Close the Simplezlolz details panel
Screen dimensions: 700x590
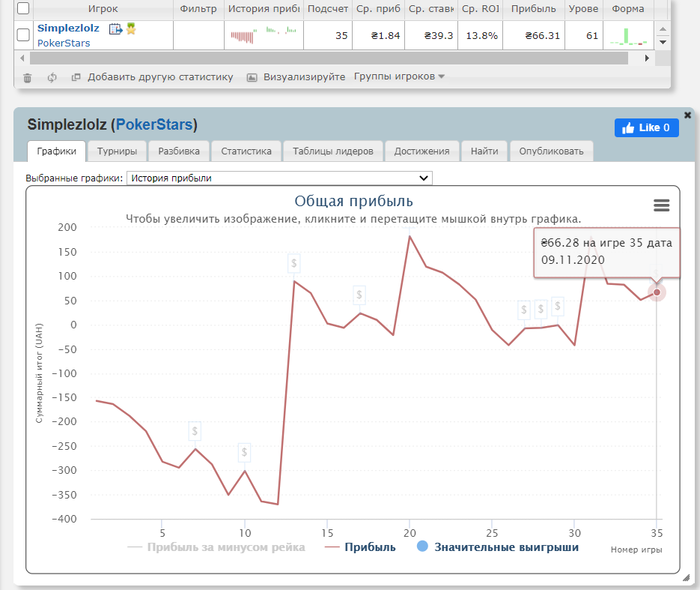tap(688, 115)
